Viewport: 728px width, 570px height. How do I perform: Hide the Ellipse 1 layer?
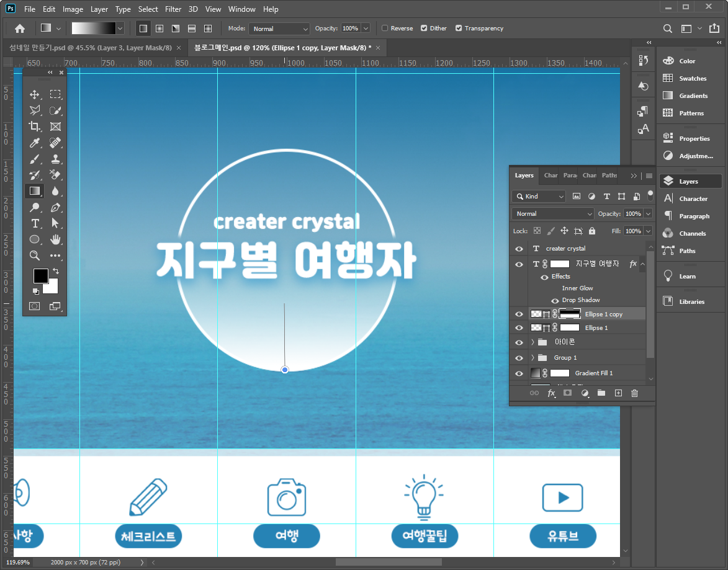coord(519,327)
